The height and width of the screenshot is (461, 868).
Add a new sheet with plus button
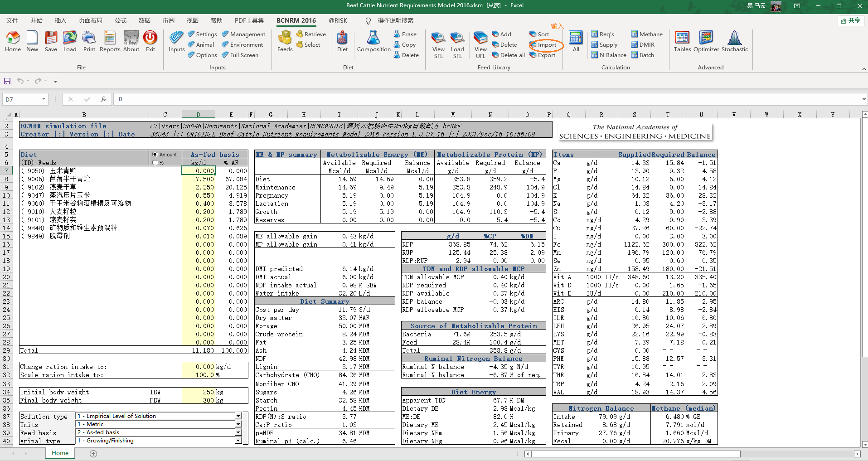coord(93,453)
